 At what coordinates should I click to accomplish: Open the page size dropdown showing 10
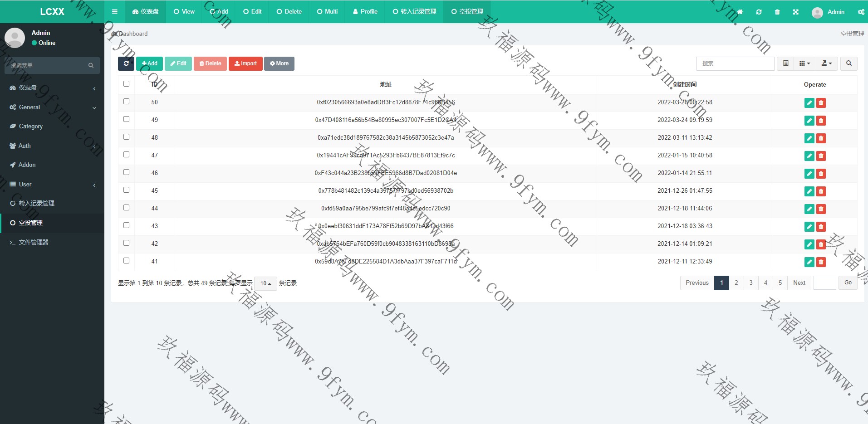(x=265, y=283)
